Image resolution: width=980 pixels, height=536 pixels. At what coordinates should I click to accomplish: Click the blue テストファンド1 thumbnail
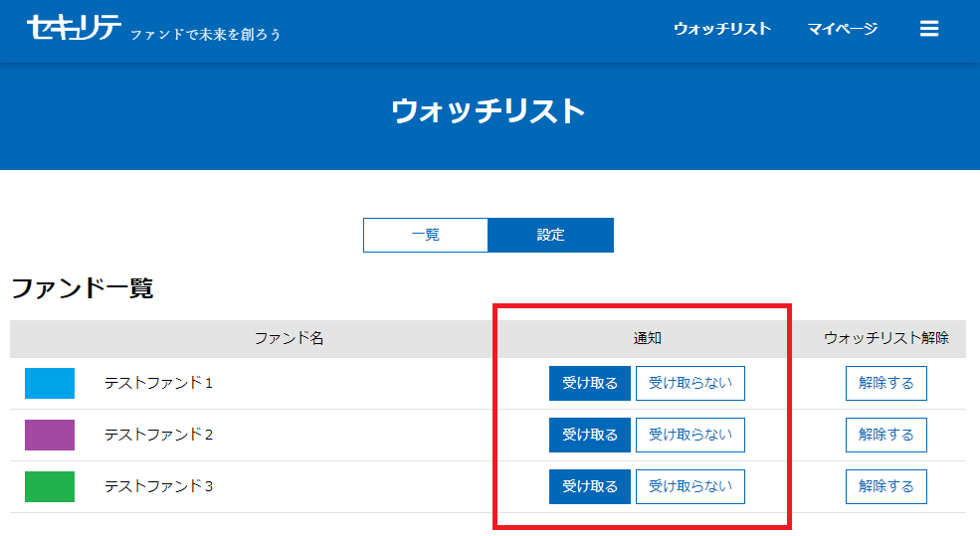click(x=50, y=383)
